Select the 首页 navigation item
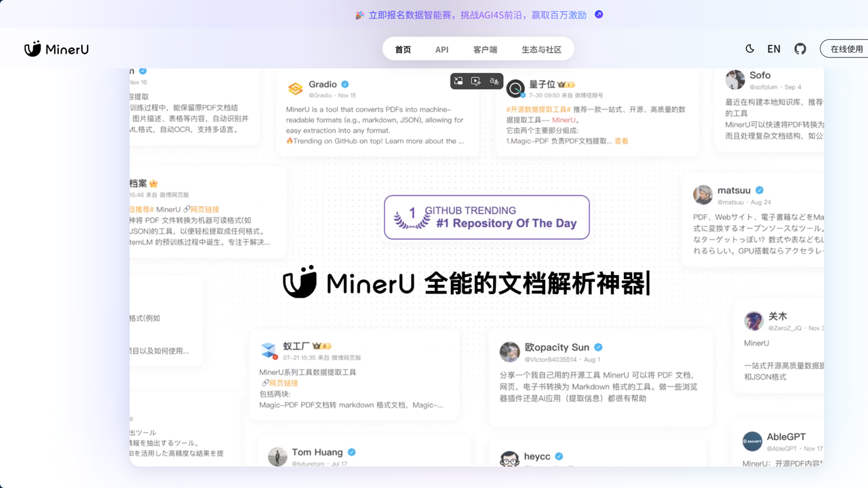Image resolution: width=868 pixels, height=488 pixels. [402, 49]
